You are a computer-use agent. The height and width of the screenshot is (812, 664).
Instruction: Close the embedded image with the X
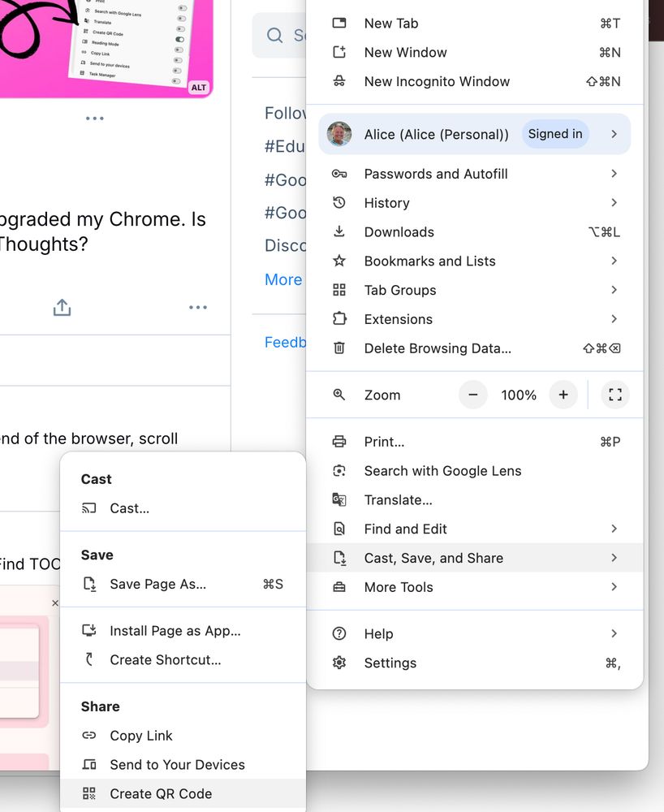click(x=55, y=603)
